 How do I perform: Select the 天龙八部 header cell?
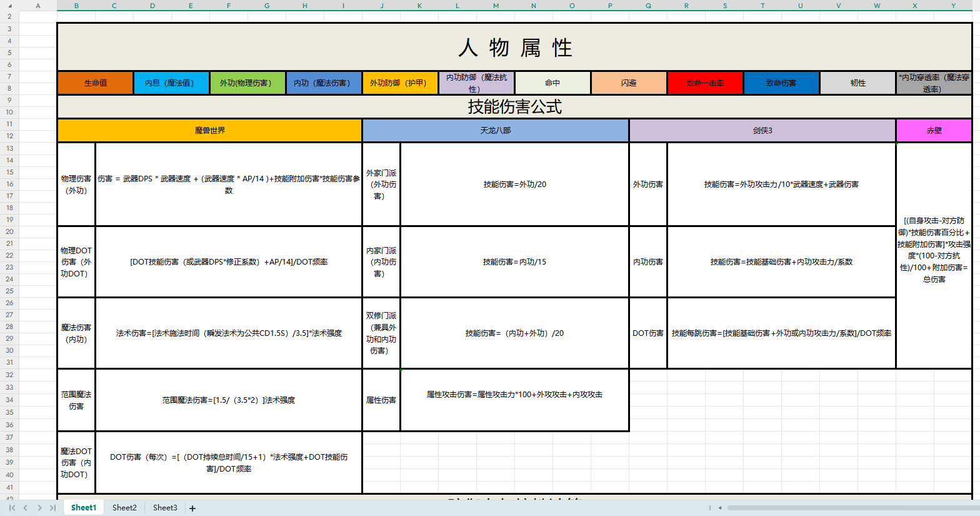tap(496, 130)
